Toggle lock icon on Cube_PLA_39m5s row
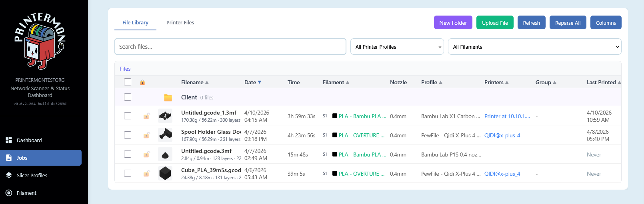Screen dimensions: 644x204 146,174
